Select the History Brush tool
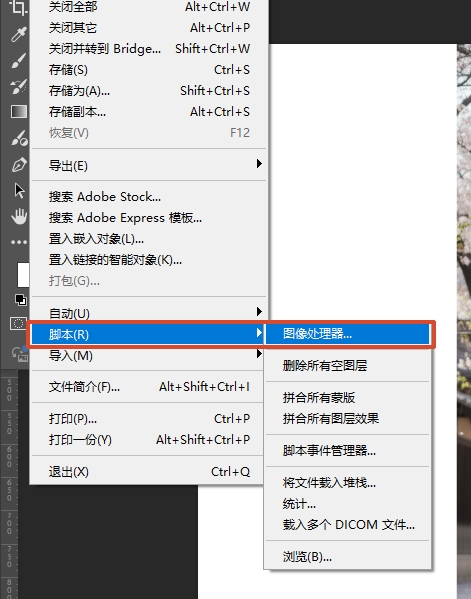 pyautogui.click(x=18, y=86)
